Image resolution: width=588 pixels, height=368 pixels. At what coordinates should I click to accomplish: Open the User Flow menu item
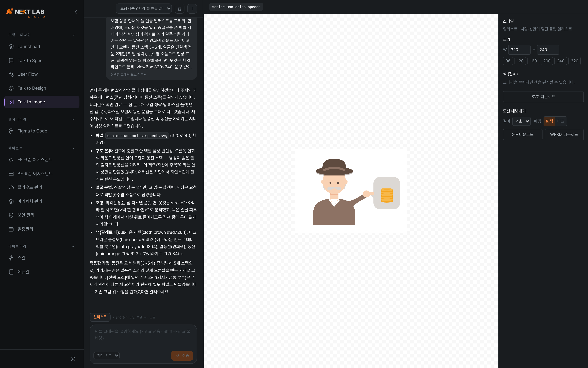coord(42,74)
